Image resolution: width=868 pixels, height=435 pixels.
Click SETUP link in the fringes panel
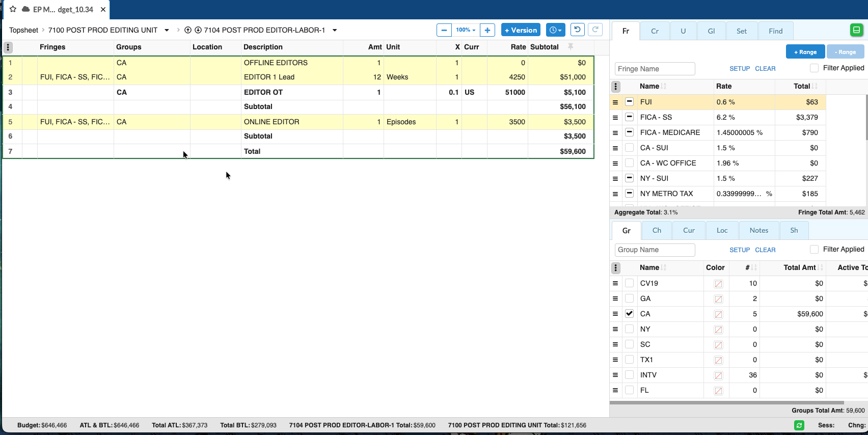[740, 69]
